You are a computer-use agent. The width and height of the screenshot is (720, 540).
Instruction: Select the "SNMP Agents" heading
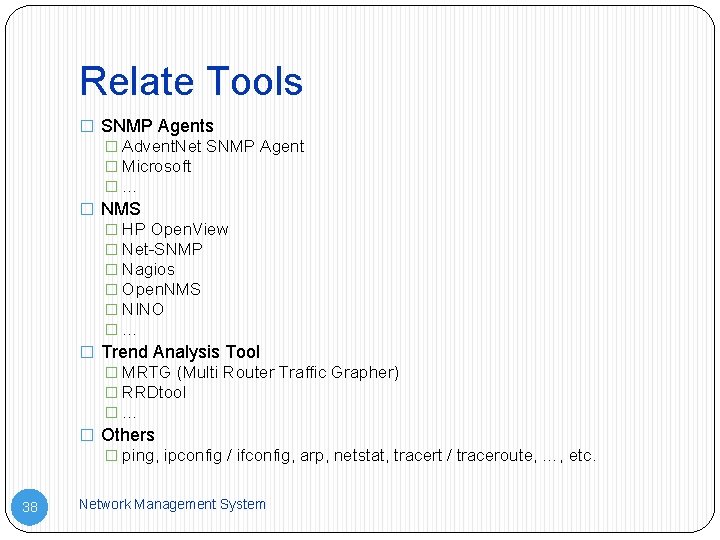[x=157, y=126]
